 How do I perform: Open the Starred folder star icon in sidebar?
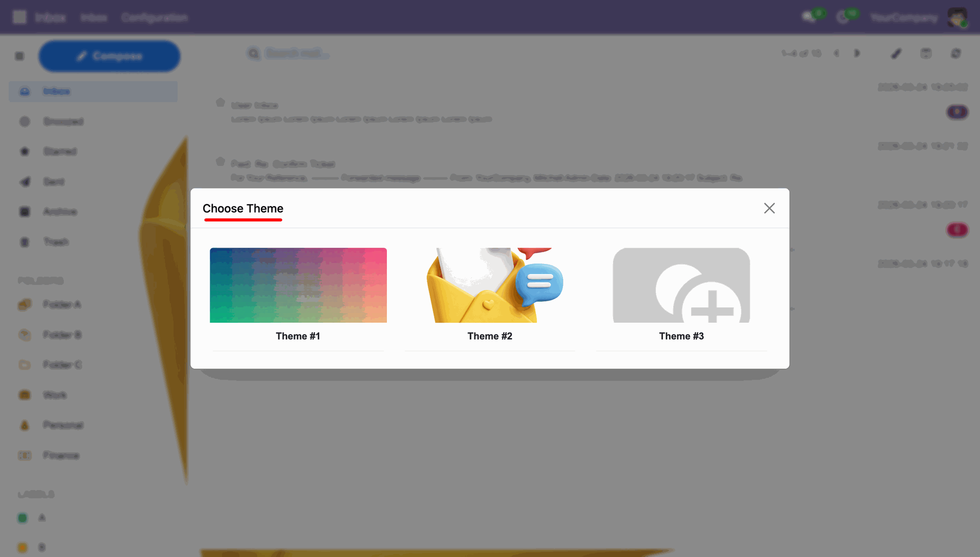click(x=24, y=151)
